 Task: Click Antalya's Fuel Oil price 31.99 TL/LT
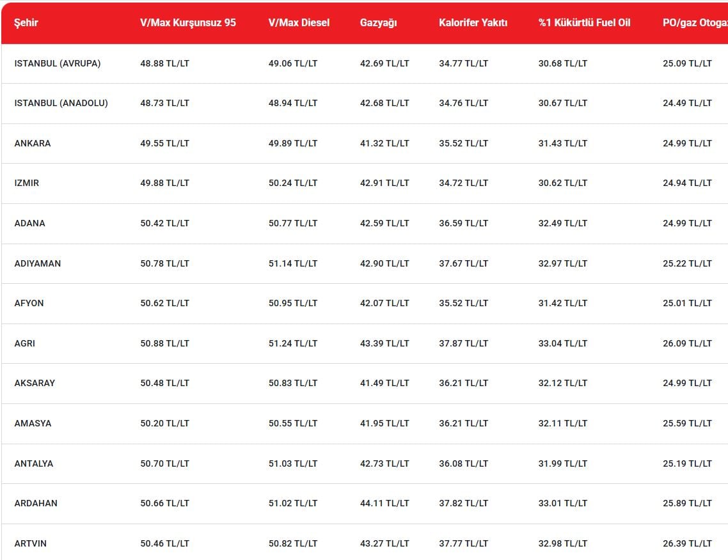point(563,463)
